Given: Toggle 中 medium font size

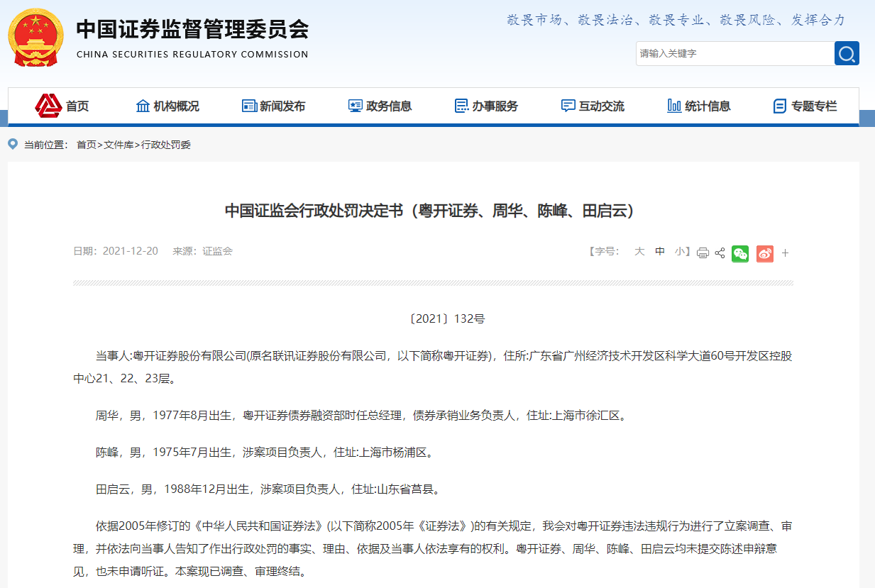Looking at the screenshot, I should click(x=659, y=251).
